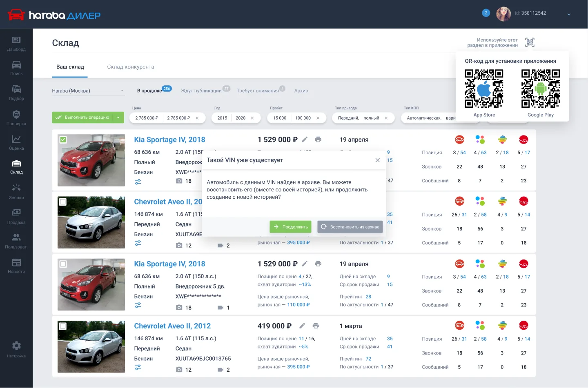
Task: Open Требует внимания tab
Action: [x=258, y=91]
